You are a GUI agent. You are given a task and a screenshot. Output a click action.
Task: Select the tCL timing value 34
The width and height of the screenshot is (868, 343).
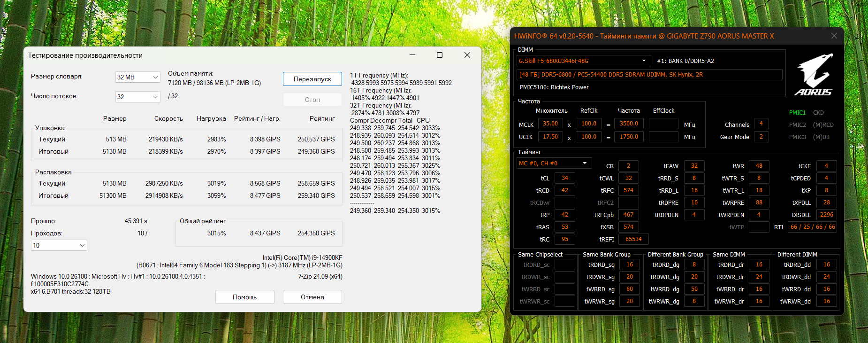565,178
